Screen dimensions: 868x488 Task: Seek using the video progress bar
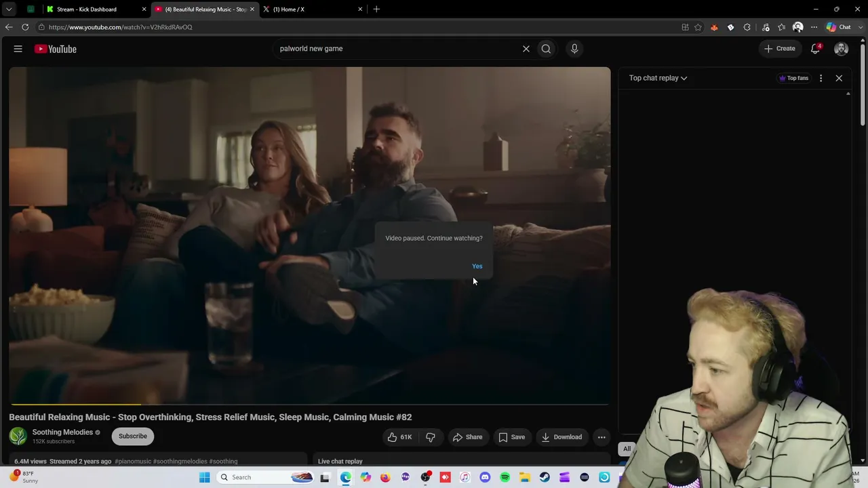click(x=309, y=405)
